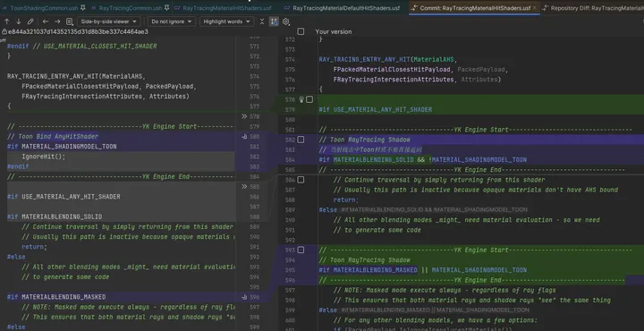Click the lightbulb intention icon at line 578
This screenshot has height=331, width=644.
click(x=301, y=99)
